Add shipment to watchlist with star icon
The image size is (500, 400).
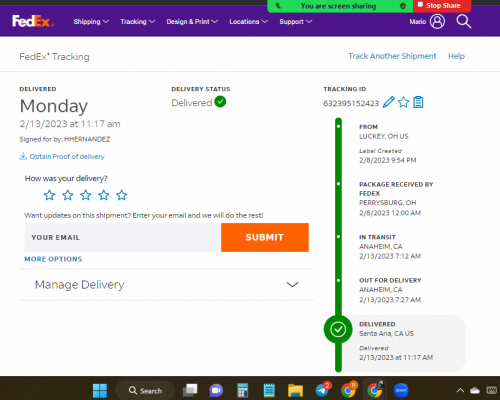coord(403,102)
